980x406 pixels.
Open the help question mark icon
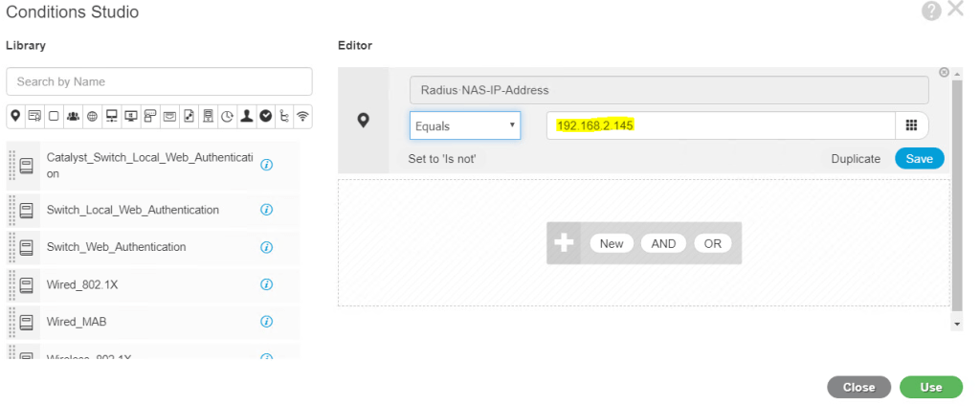[931, 11]
